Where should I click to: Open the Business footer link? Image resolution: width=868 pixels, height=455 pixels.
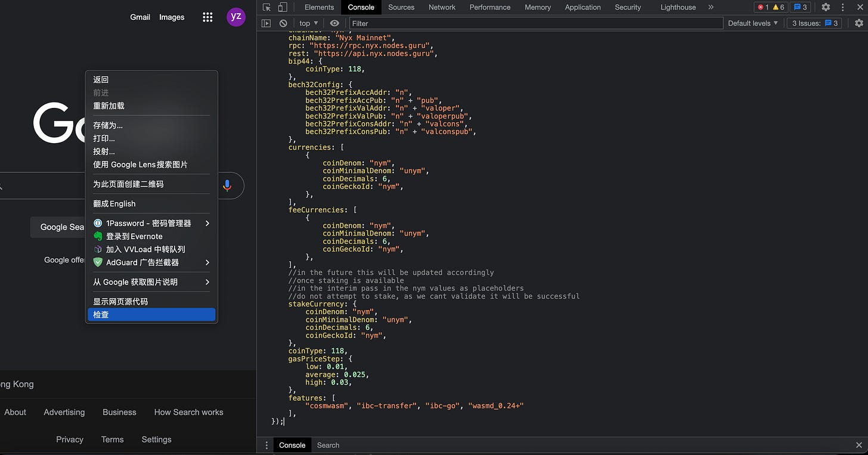click(x=119, y=412)
